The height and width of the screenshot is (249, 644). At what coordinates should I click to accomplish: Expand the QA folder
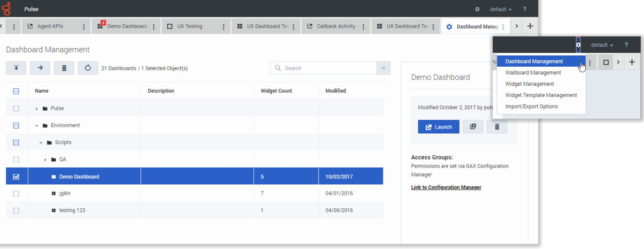coord(45,159)
